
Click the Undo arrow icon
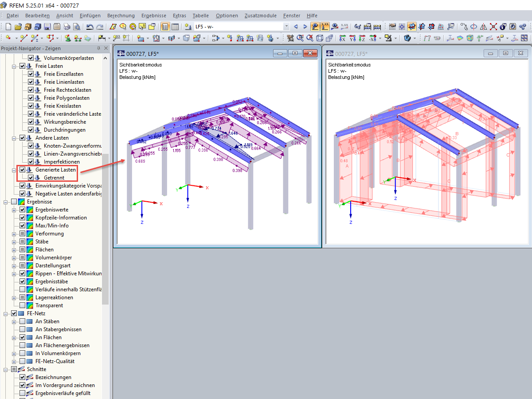click(x=90, y=27)
